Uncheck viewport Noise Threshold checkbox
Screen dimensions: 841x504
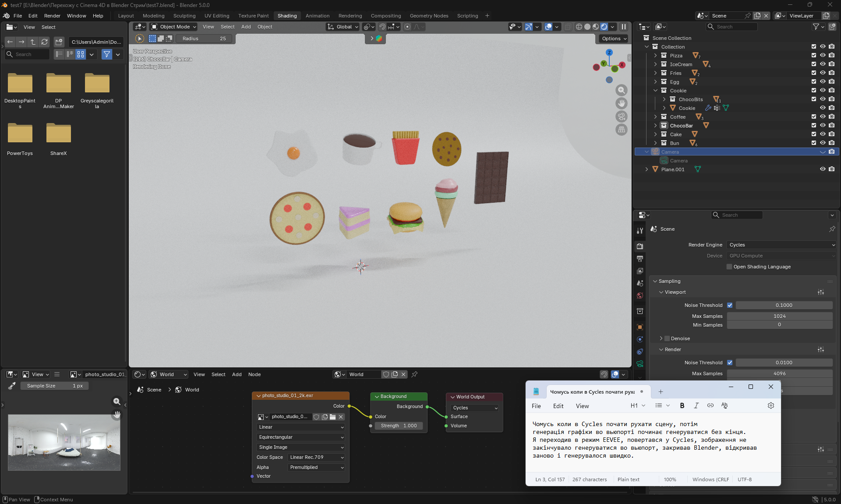point(730,305)
